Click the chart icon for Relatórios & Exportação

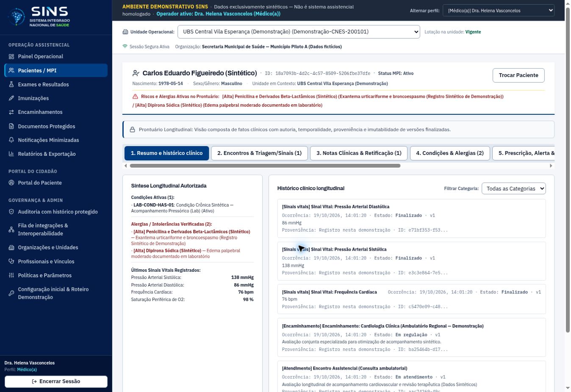pyautogui.click(x=11, y=154)
